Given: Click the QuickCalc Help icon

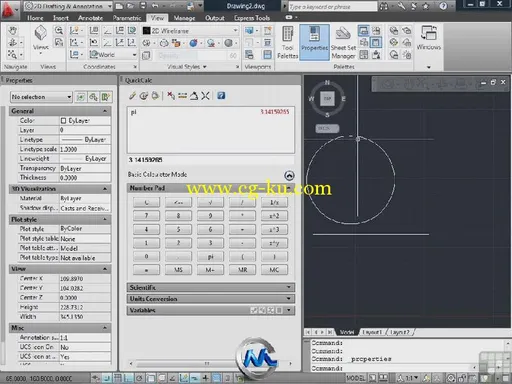Looking at the screenshot, I should (x=221, y=96).
